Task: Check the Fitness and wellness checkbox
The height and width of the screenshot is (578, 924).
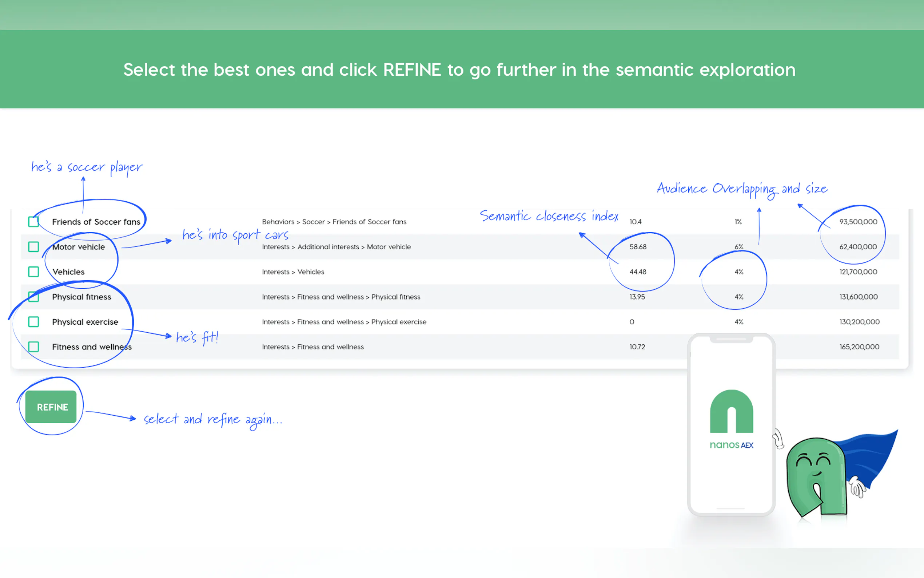Action: click(x=33, y=347)
